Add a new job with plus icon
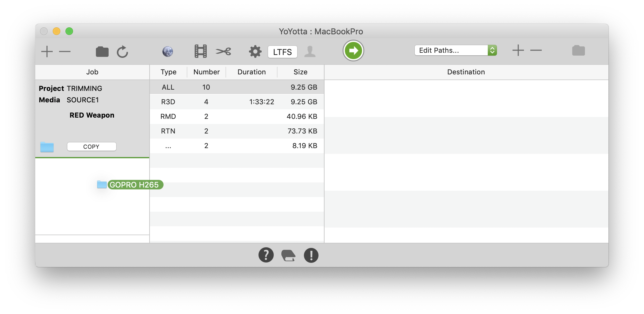This screenshot has height=314, width=644. coord(47,51)
